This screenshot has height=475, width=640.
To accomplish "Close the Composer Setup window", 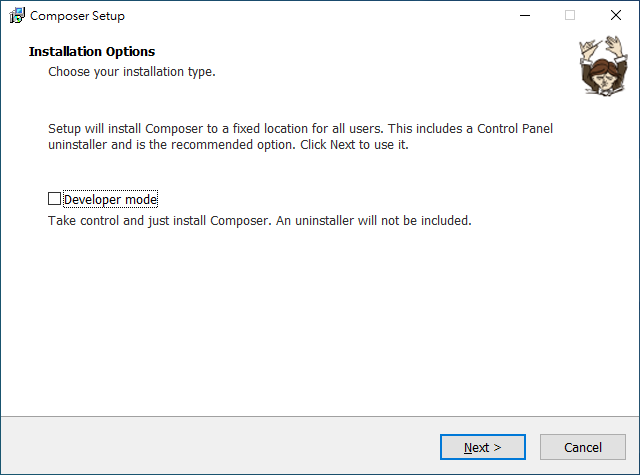I will (616, 16).
